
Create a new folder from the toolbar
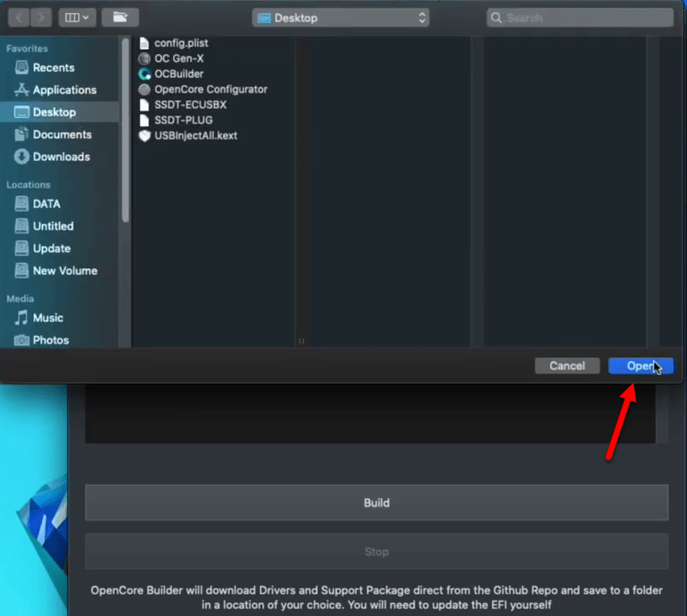pyautogui.click(x=120, y=18)
